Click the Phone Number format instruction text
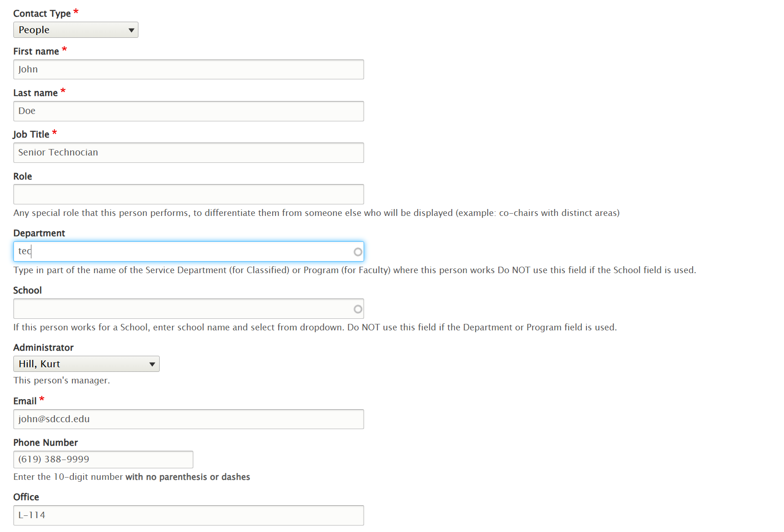The height and width of the screenshot is (532, 784). (132, 477)
